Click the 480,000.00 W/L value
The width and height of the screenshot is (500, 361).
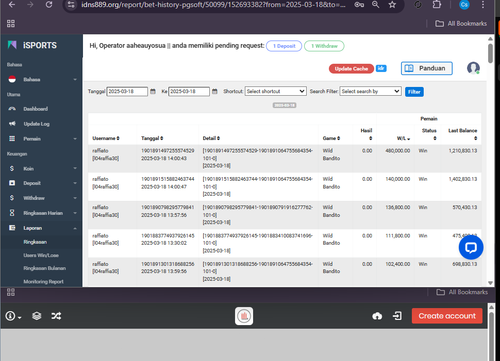[x=398, y=151]
